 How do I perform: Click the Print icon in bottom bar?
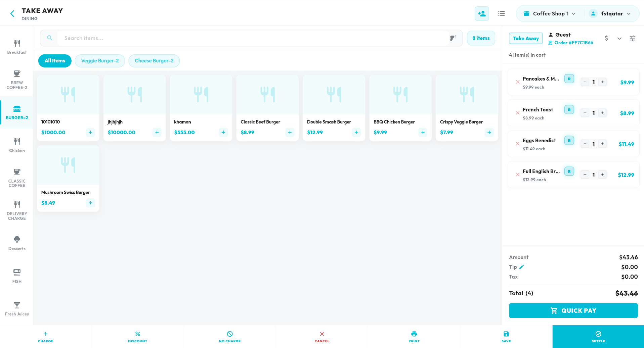414,337
